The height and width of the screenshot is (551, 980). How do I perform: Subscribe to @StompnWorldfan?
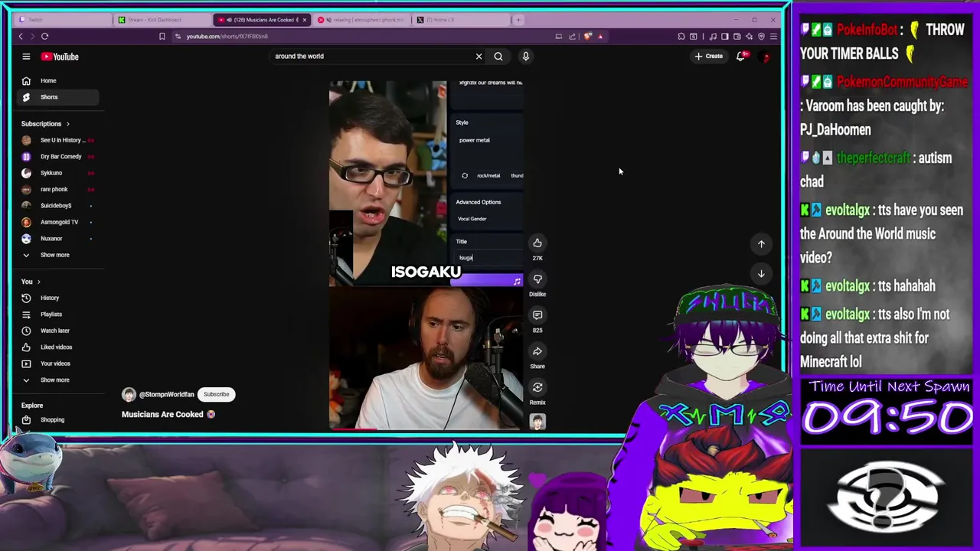(x=216, y=395)
